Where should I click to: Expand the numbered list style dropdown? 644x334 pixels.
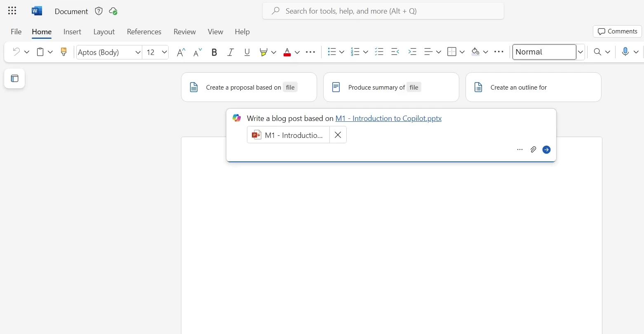click(365, 52)
